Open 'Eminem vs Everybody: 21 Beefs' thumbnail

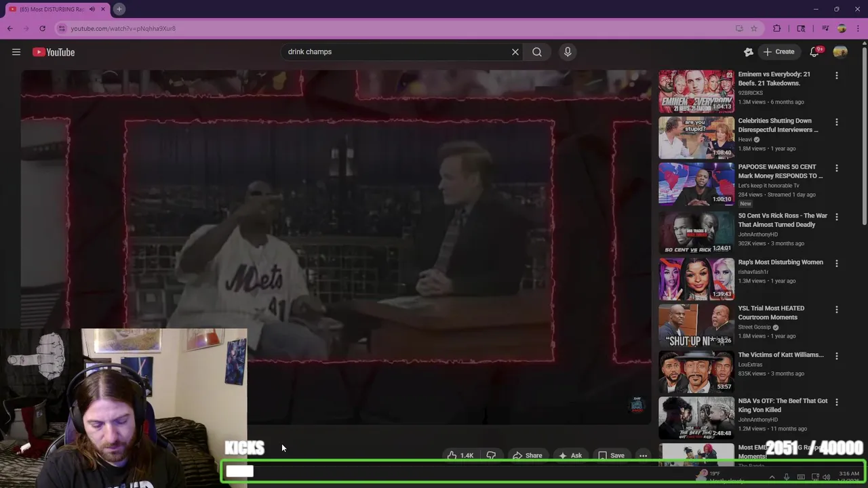click(696, 91)
